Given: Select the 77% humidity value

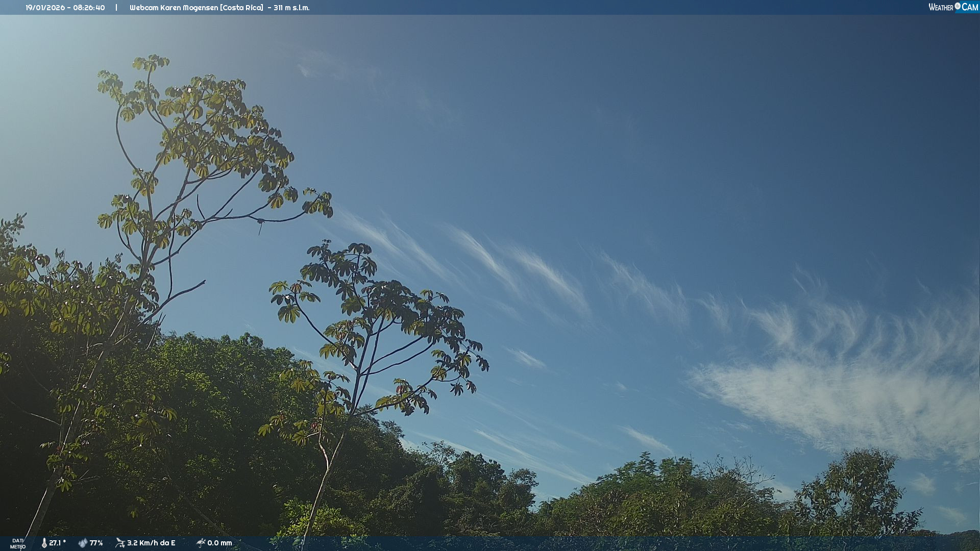Looking at the screenshot, I should 96,543.
